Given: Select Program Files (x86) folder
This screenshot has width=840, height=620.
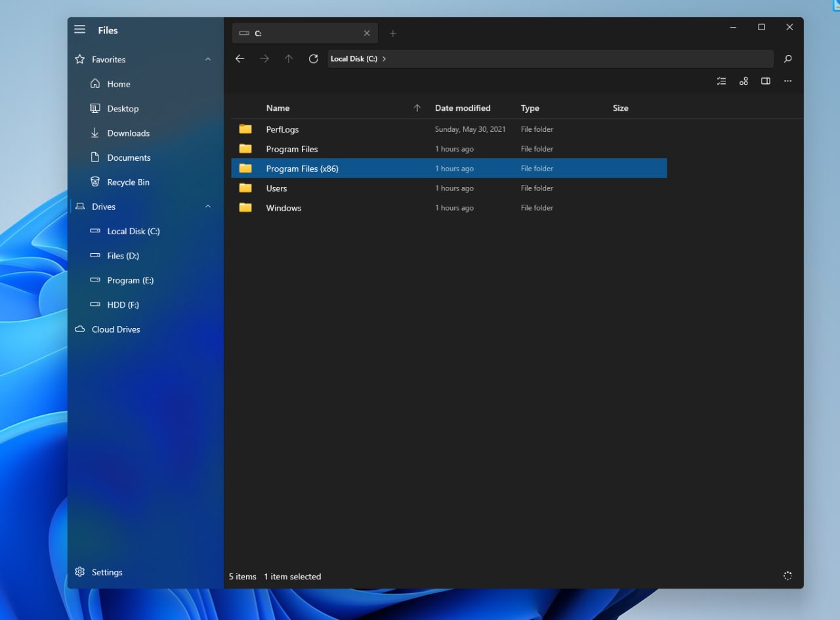Looking at the screenshot, I should pos(449,169).
